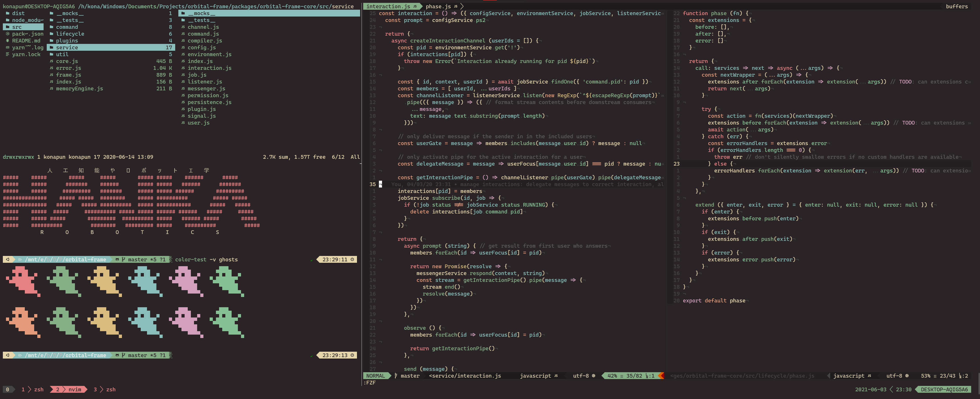Click the README.md file icon
This screenshot has height=399, width=980.
tap(8, 41)
